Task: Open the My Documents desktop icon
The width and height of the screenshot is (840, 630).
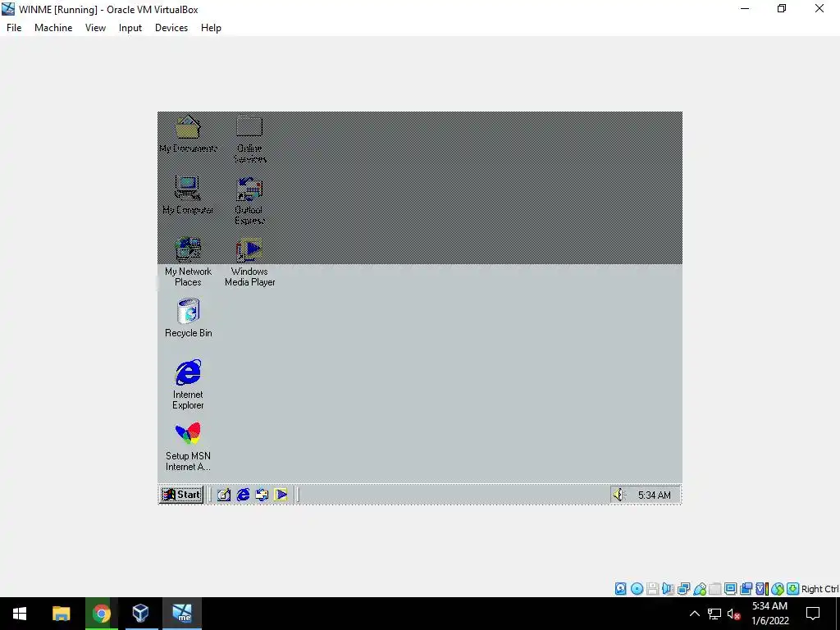Action: pyautogui.click(x=188, y=134)
